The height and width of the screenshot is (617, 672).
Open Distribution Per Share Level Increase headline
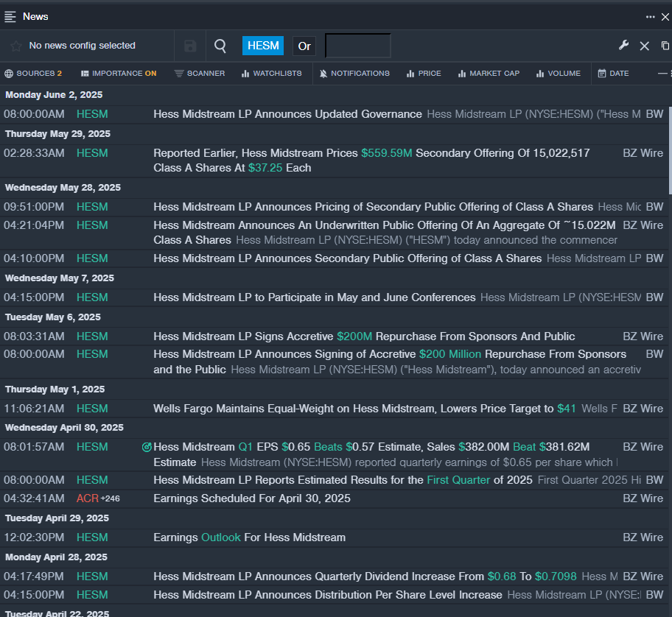pyautogui.click(x=328, y=595)
